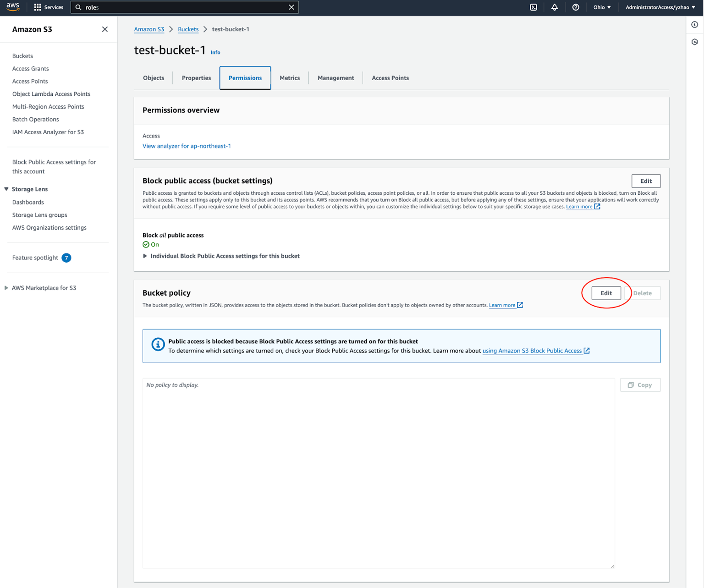The image size is (704, 588).
Task: Open the info panel icon at right edge
Action: (695, 25)
